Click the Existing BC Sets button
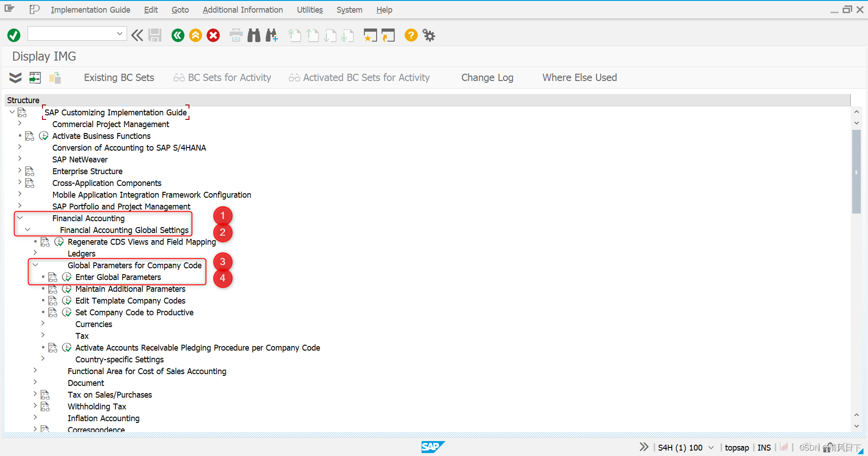Image resolution: width=868 pixels, height=456 pixels. [118, 77]
